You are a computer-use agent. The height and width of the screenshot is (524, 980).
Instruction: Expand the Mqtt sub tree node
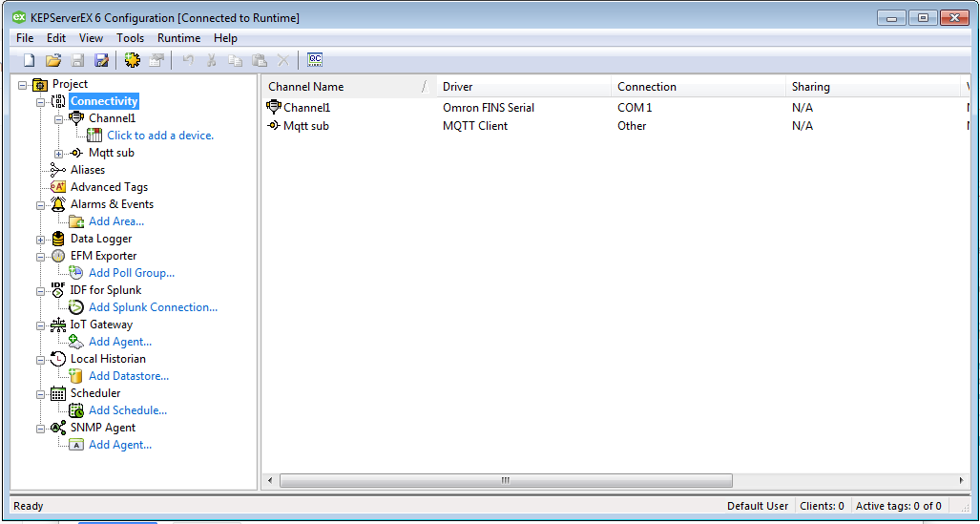point(59,154)
